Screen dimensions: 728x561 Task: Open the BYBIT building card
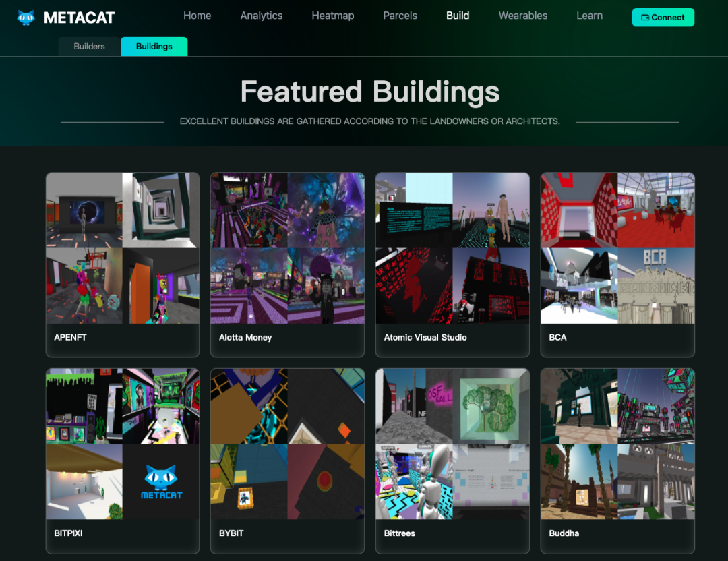287,461
